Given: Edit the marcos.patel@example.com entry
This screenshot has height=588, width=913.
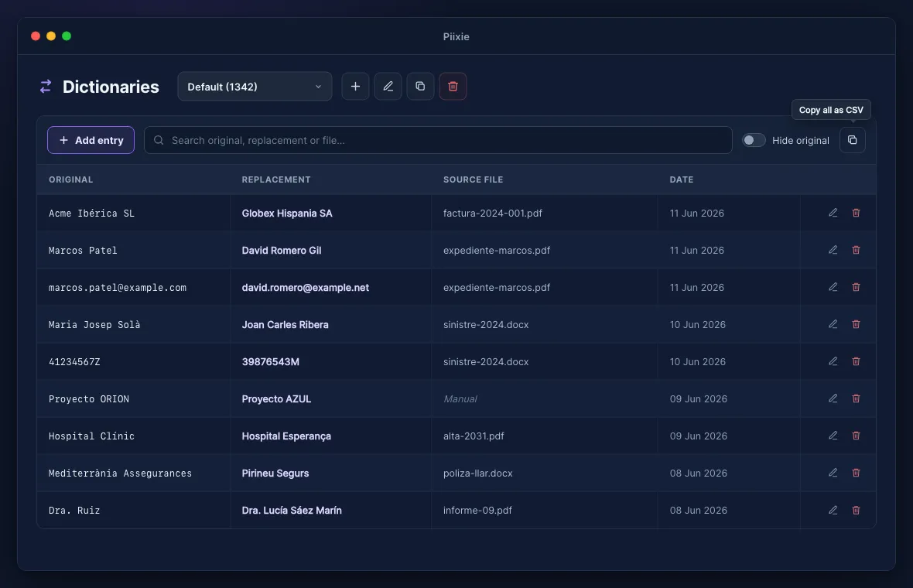Looking at the screenshot, I should click(833, 287).
